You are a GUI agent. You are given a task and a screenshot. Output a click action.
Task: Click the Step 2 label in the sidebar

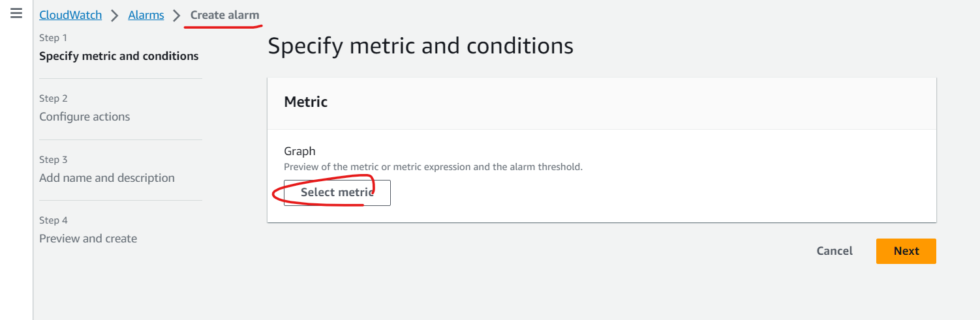pos(54,98)
